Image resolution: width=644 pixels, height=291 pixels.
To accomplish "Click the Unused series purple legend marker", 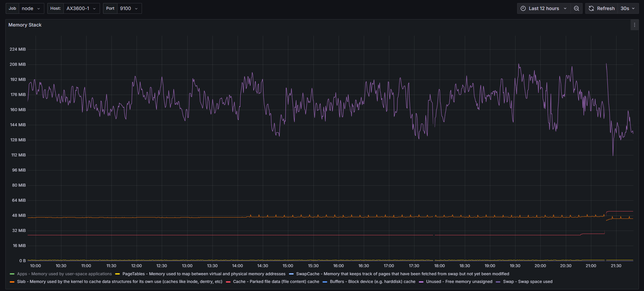I will click(421, 282).
